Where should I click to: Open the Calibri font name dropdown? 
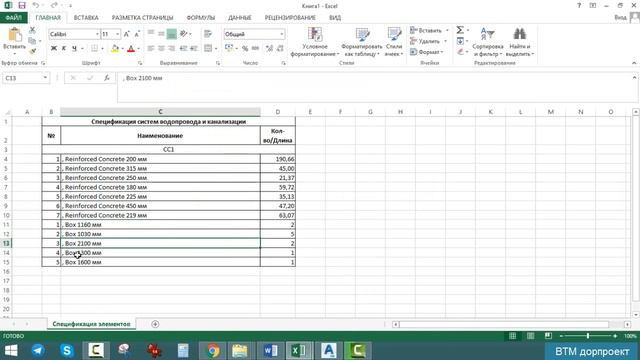coord(97,34)
